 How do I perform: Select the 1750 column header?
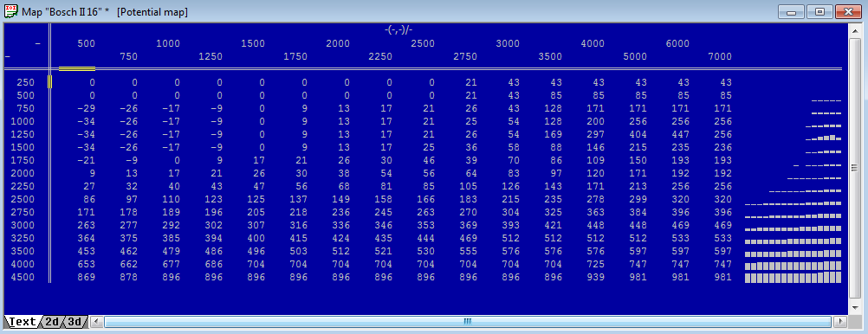tap(295, 56)
